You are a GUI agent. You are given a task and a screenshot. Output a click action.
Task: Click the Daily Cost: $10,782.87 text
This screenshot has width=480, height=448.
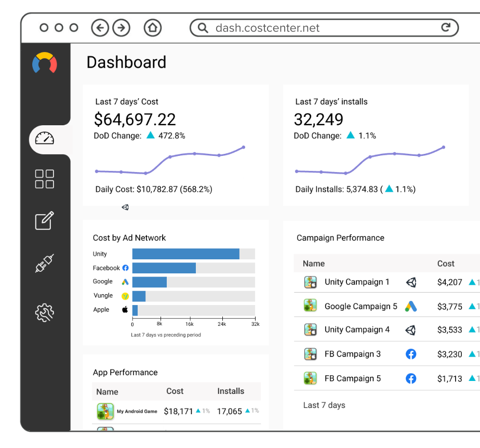click(154, 189)
